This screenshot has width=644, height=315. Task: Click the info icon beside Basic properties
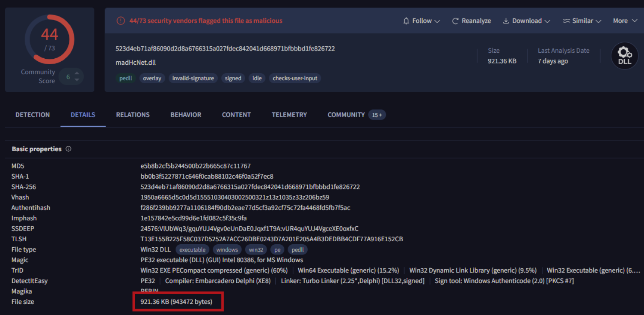click(68, 149)
